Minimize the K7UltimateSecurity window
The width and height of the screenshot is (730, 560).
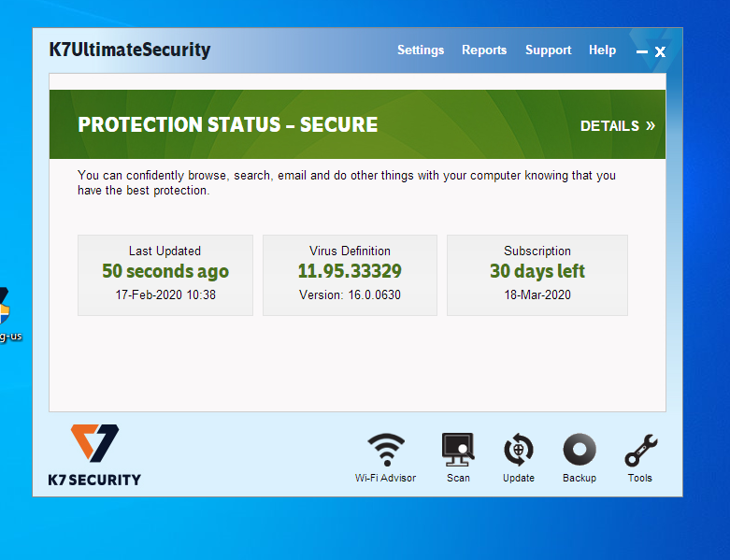tap(641, 52)
